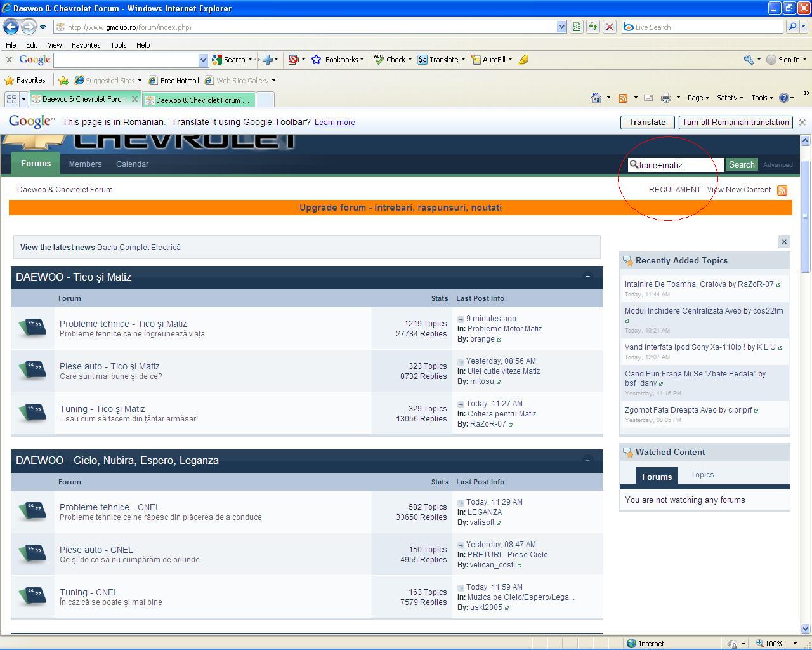Click the Home icon in command bar

[x=596, y=98]
